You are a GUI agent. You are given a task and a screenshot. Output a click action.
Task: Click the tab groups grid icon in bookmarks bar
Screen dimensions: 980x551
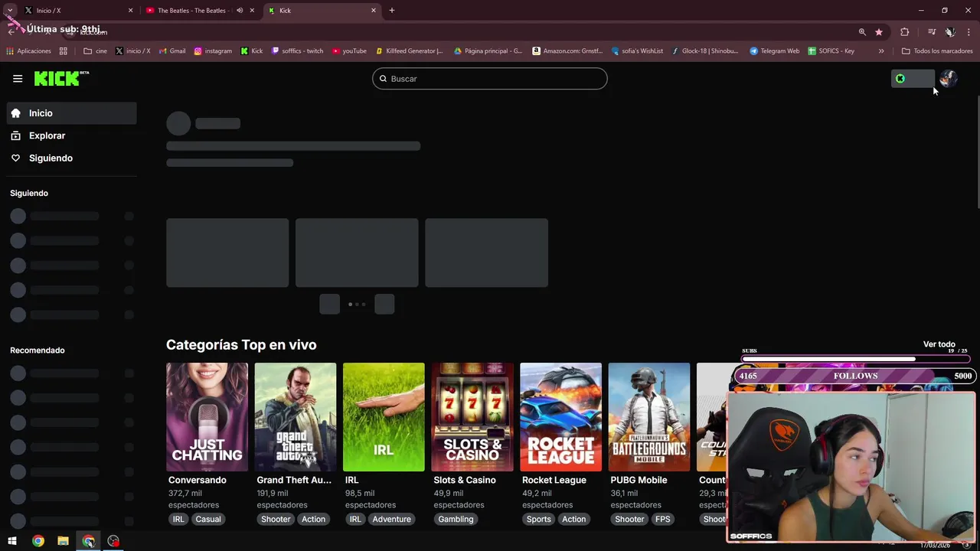point(64,51)
